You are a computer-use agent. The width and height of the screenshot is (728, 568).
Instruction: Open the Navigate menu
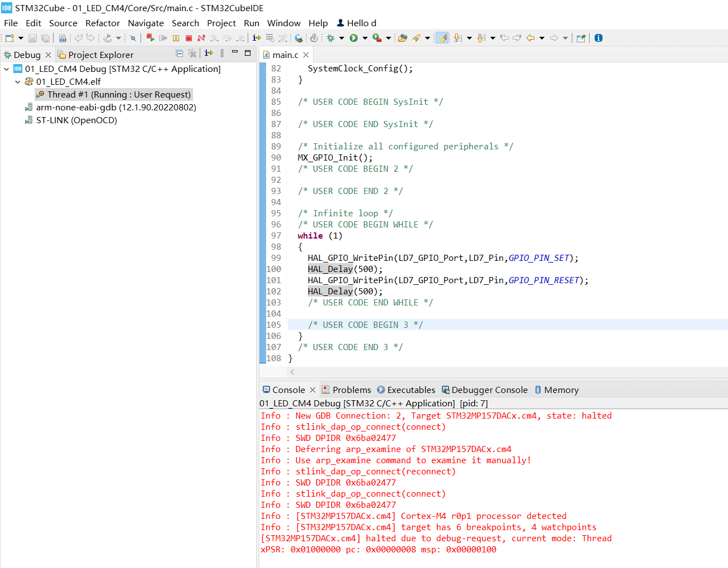[x=146, y=23]
